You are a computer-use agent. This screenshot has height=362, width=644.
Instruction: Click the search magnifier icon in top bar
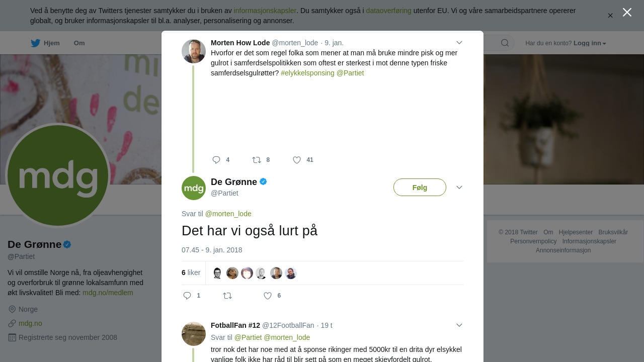(x=505, y=43)
